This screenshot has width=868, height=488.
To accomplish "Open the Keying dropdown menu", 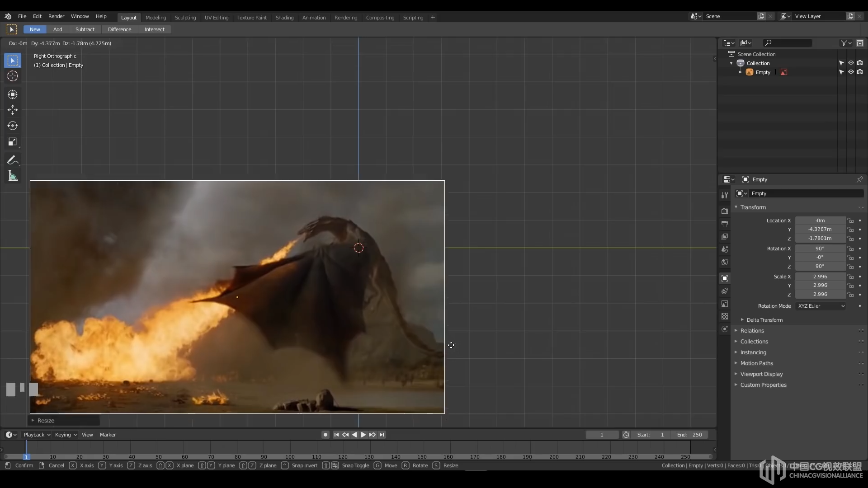I will click(66, 435).
